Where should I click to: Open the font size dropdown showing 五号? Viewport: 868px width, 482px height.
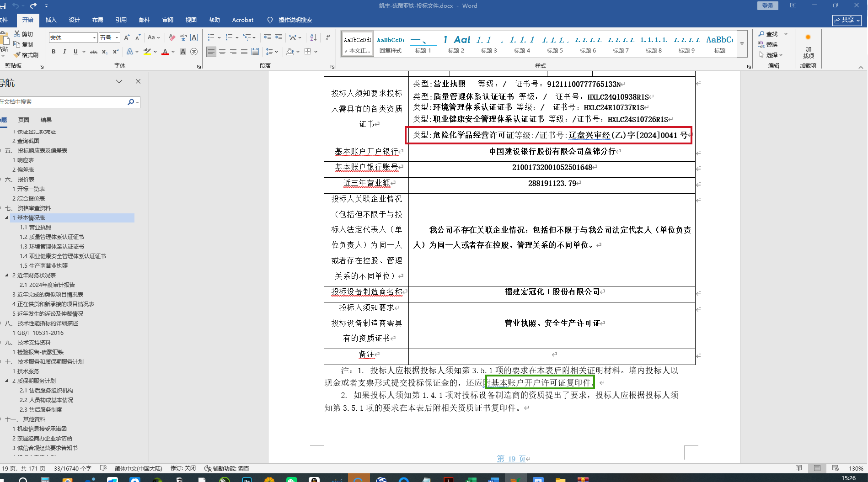[x=117, y=37]
